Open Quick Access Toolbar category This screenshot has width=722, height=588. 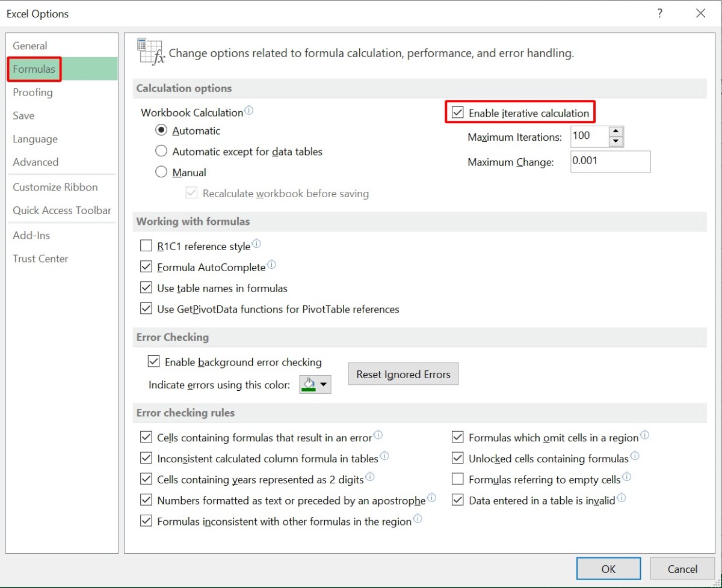[62, 210]
